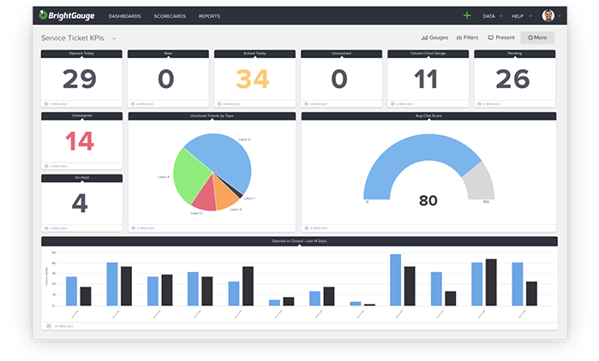This screenshot has height=361, width=599.
Task: Open the SCORECARDS menu
Action: (x=170, y=16)
